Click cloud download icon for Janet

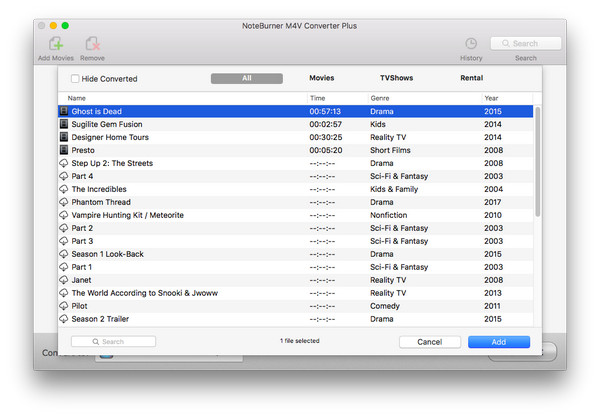click(64, 280)
